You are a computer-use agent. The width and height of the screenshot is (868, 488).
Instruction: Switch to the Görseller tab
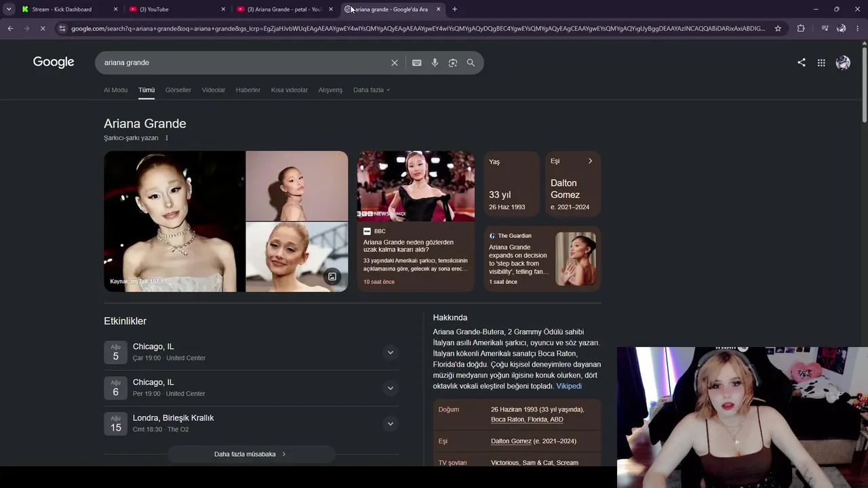(x=178, y=90)
